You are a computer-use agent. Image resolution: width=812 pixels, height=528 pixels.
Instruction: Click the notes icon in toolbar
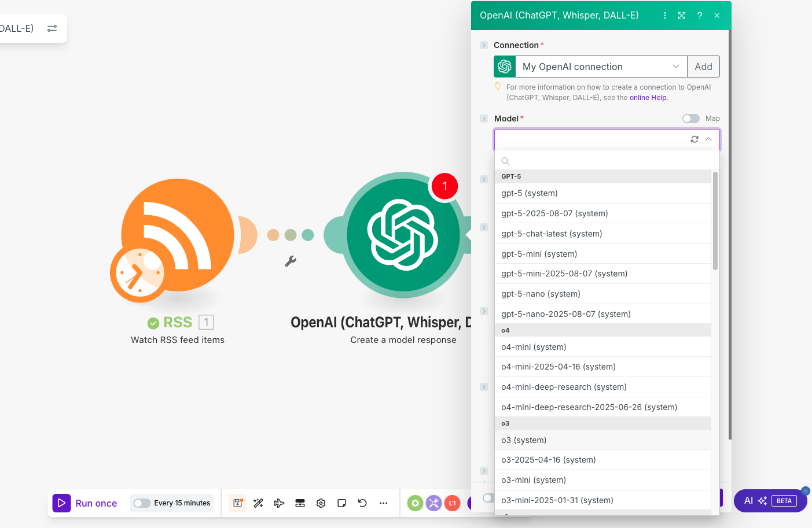click(341, 503)
